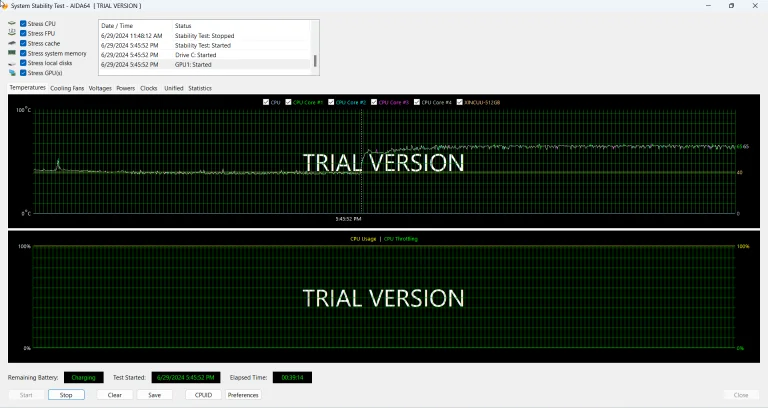Click the GPU icon beside Stress GPU(s)
This screenshot has height=408, width=768.
tap(12, 72)
